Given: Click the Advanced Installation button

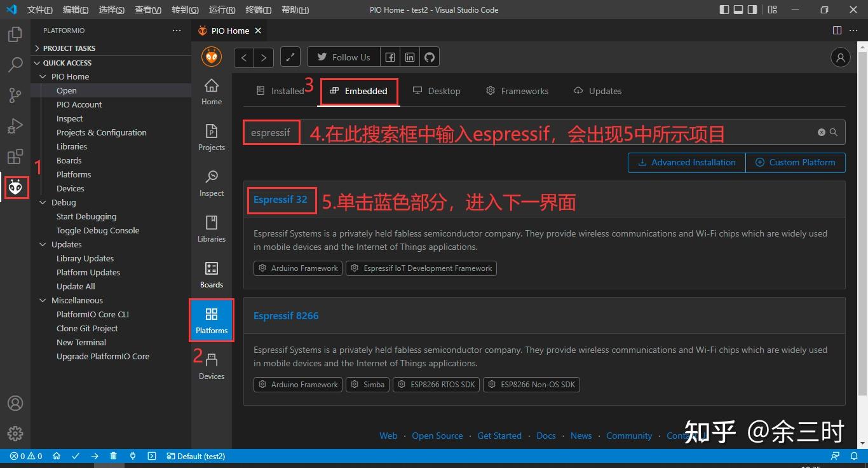Looking at the screenshot, I should tap(686, 162).
